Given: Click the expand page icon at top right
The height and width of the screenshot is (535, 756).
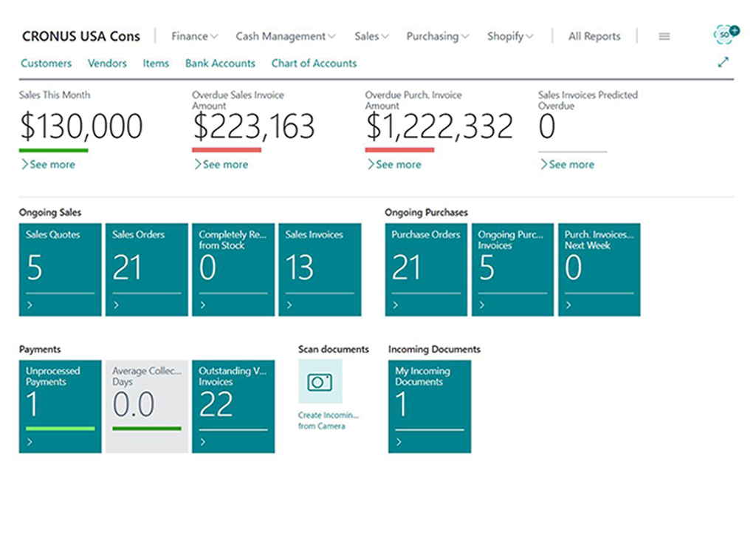Looking at the screenshot, I should click(723, 62).
